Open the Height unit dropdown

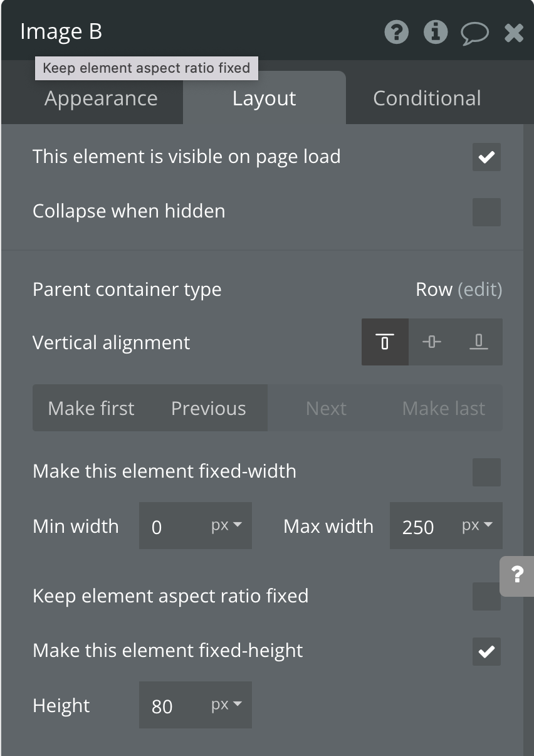coord(226,705)
